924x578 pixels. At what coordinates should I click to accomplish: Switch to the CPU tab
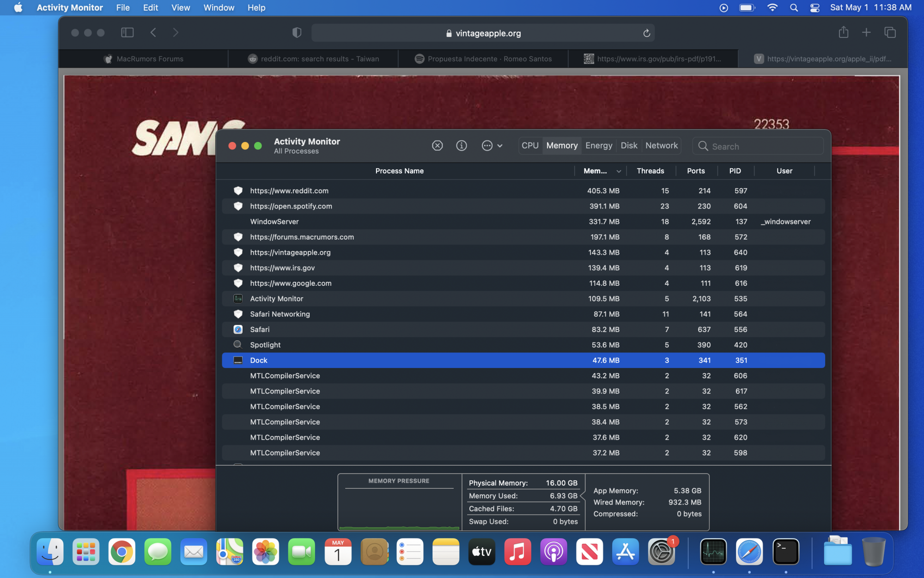(530, 146)
